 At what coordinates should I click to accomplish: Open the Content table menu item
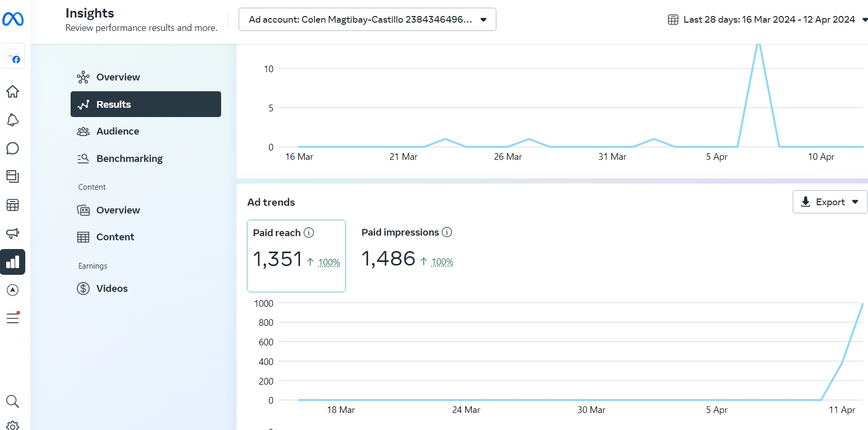click(x=146, y=237)
